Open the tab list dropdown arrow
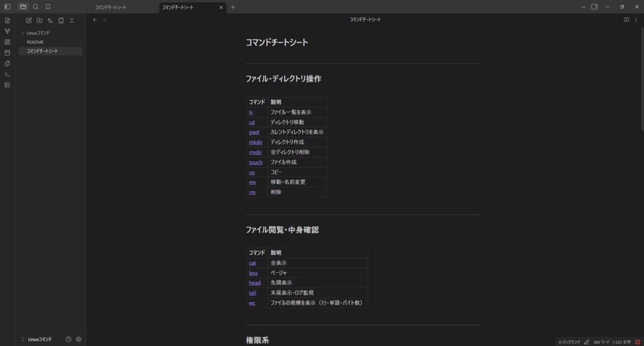This screenshot has height=346, width=644. pos(583,7)
